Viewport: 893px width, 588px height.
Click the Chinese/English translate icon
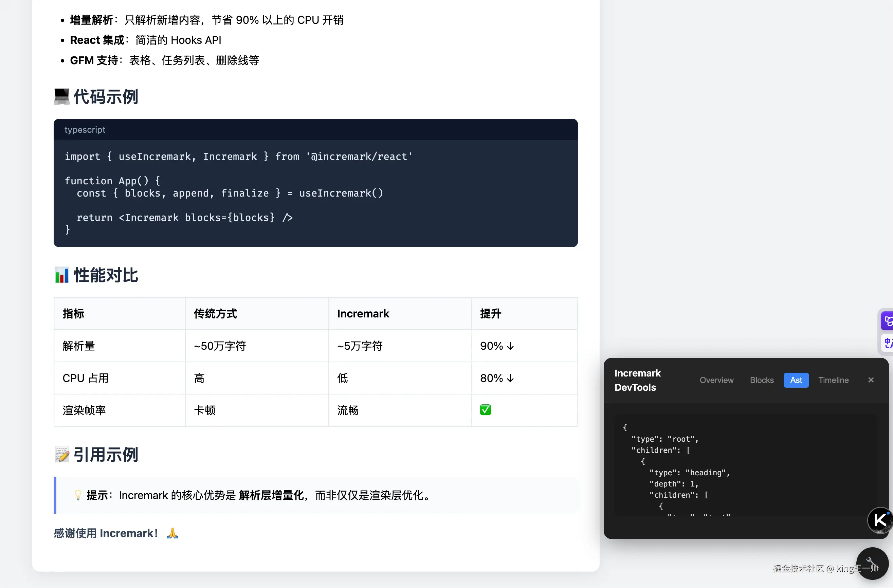pyautogui.click(x=887, y=343)
